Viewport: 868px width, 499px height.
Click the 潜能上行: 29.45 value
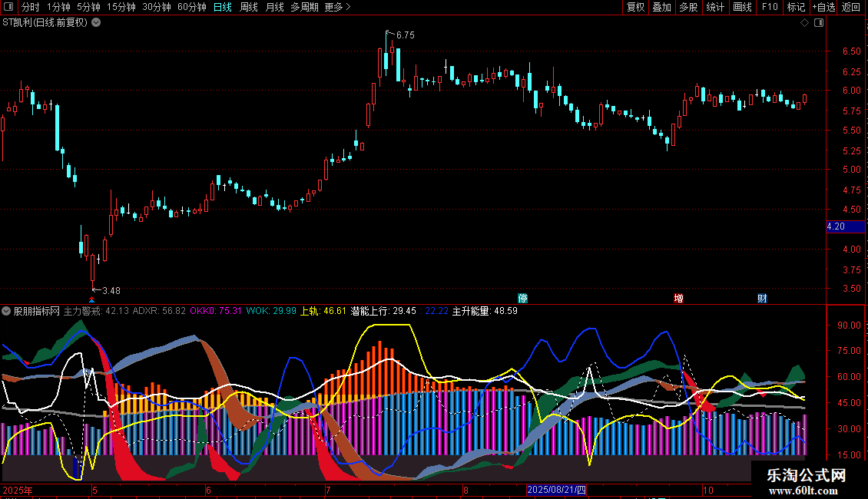(x=383, y=311)
